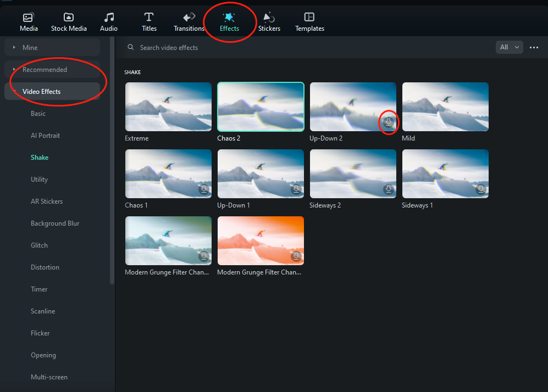Select the Effects tab
The image size is (548, 392).
pos(229,21)
